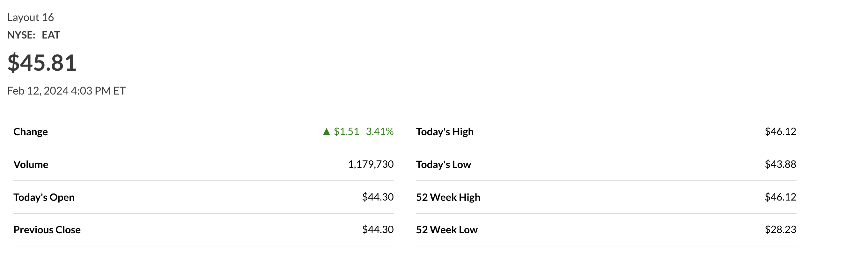Click the Today's High label

[x=445, y=132]
